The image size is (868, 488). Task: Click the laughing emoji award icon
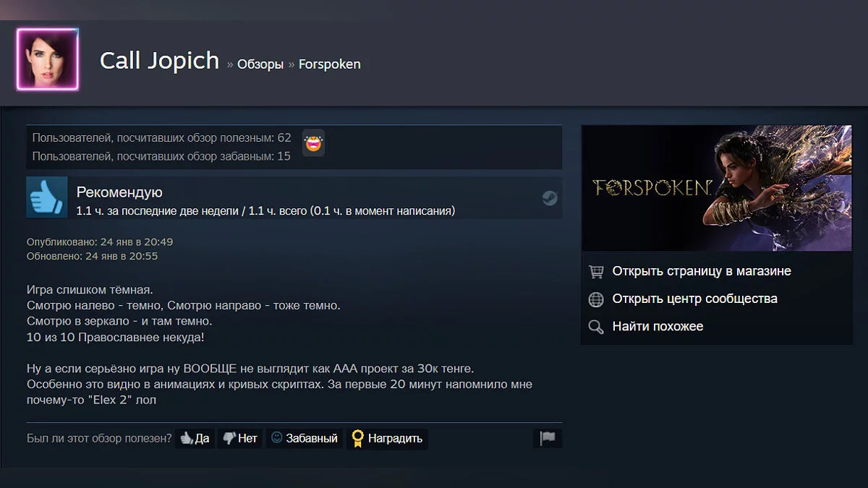tap(313, 143)
